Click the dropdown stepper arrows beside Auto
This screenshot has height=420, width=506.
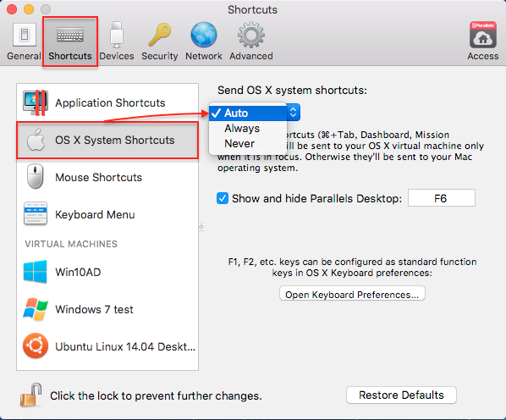(x=294, y=113)
